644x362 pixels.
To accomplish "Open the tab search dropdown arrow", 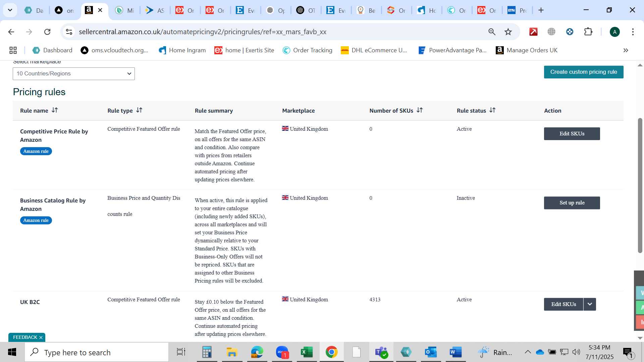I will pos(10,10).
